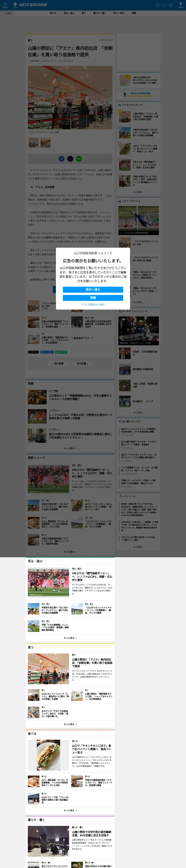Open the レノファ山口FC 河野孝汰 interview article
The height and width of the screenshot is (868, 186).
(70, 416)
